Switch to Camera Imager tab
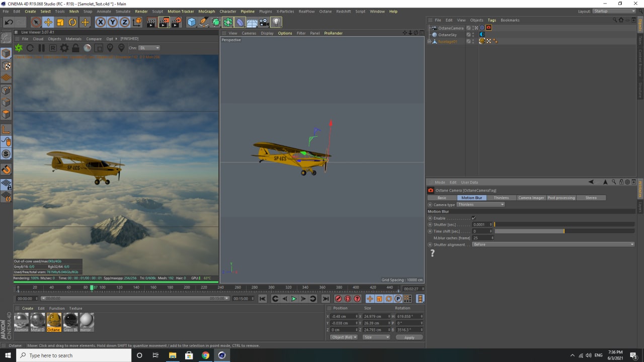The image size is (644, 362). [531, 198]
